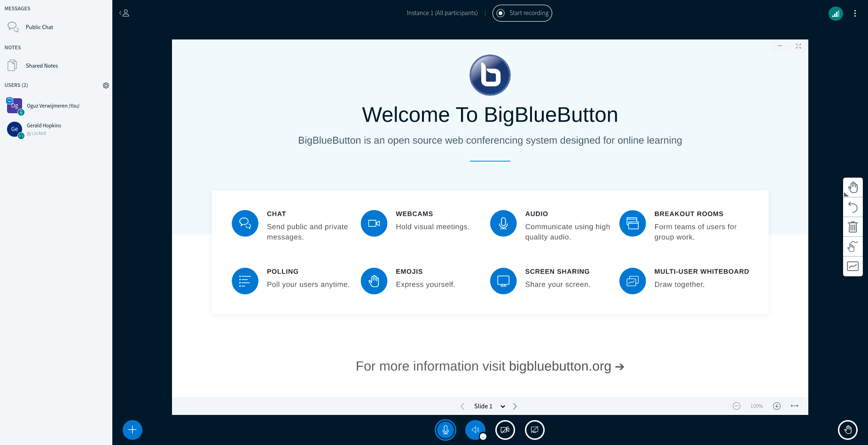Click the 100% zoom reset indicator
Image resolution: width=868 pixels, height=445 pixels.
[757, 406]
